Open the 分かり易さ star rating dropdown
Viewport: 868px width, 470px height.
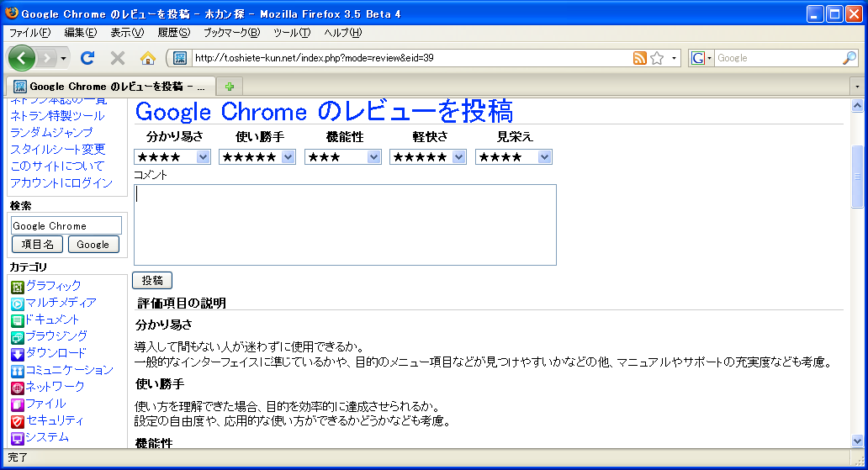click(x=172, y=157)
